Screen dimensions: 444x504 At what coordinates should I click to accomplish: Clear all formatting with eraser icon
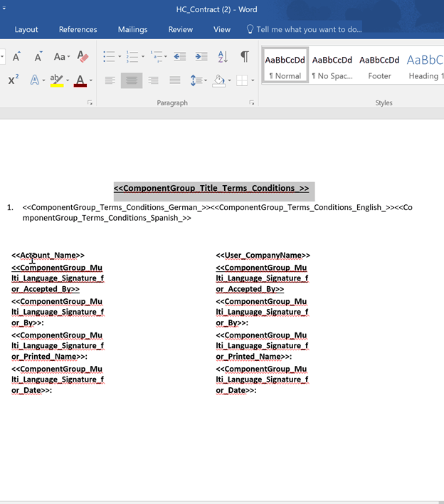pos(83,56)
